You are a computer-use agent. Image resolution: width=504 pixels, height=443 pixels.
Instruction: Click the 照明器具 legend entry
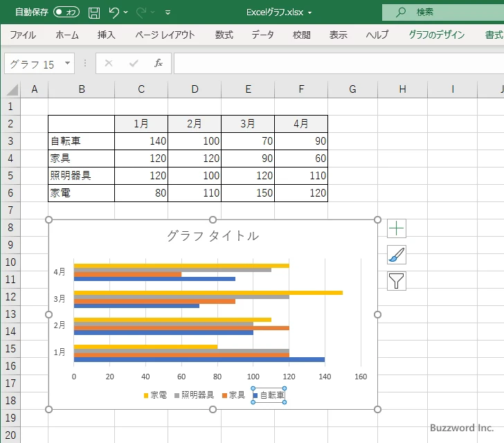[194, 395]
